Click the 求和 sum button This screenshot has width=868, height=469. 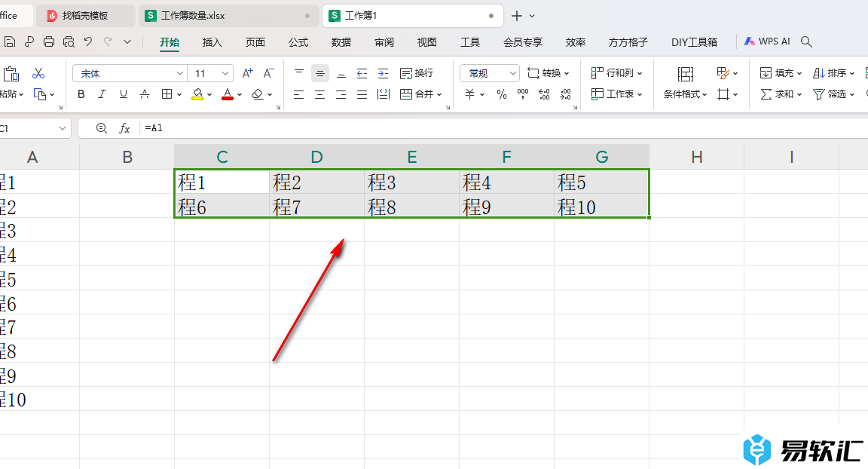click(781, 94)
